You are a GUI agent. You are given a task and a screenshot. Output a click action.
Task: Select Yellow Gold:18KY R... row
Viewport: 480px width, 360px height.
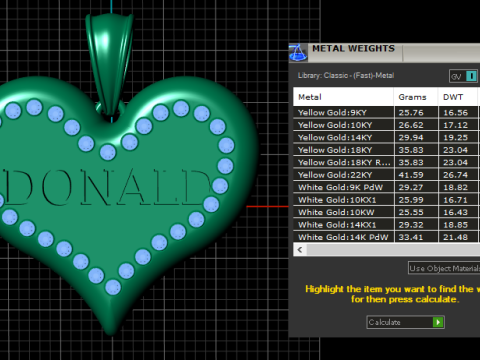pos(387,162)
